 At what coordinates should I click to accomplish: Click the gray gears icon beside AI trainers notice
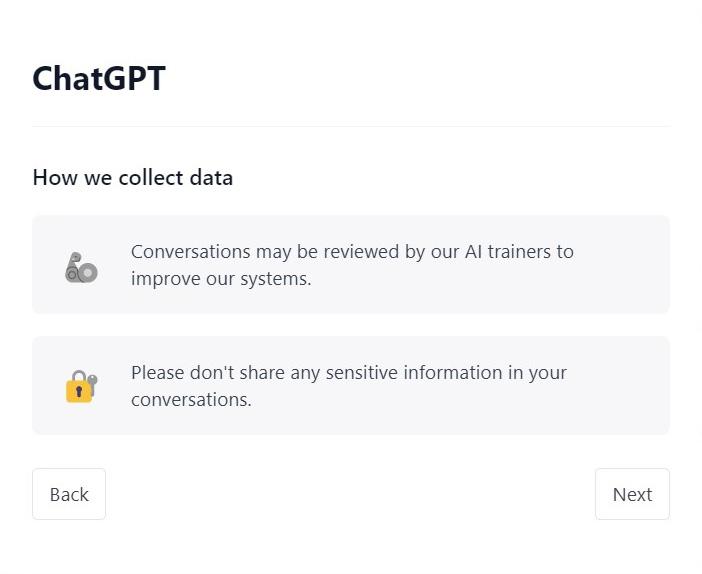pyautogui.click(x=81, y=267)
